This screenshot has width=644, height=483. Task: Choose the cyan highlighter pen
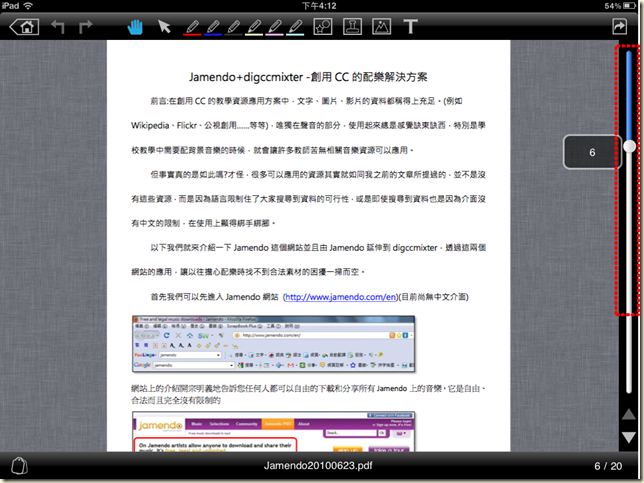[x=295, y=28]
